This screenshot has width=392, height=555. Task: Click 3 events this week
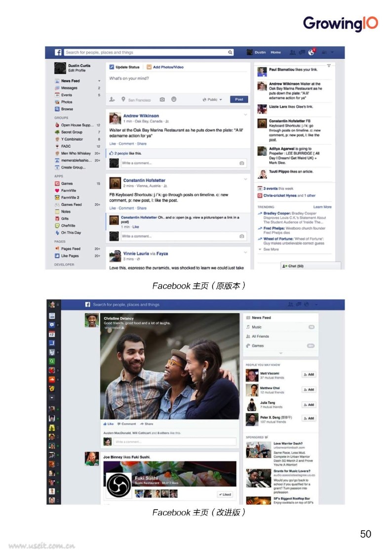coord(278,188)
